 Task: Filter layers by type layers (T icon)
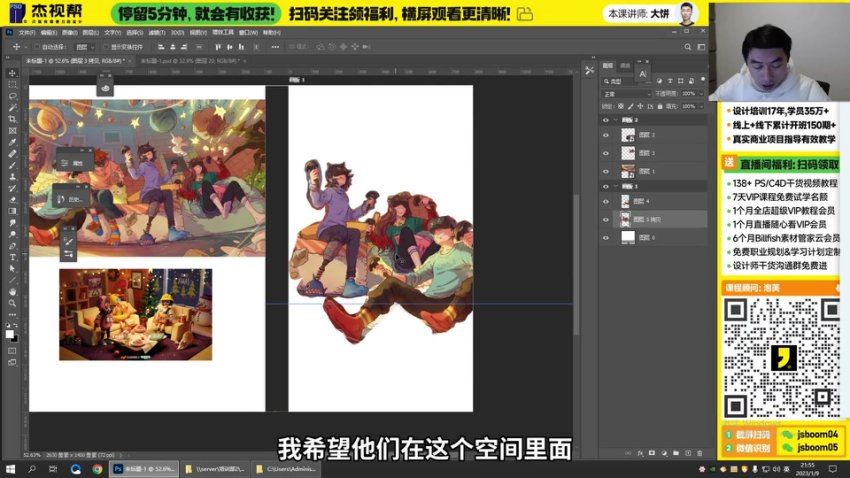pos(670,81)
